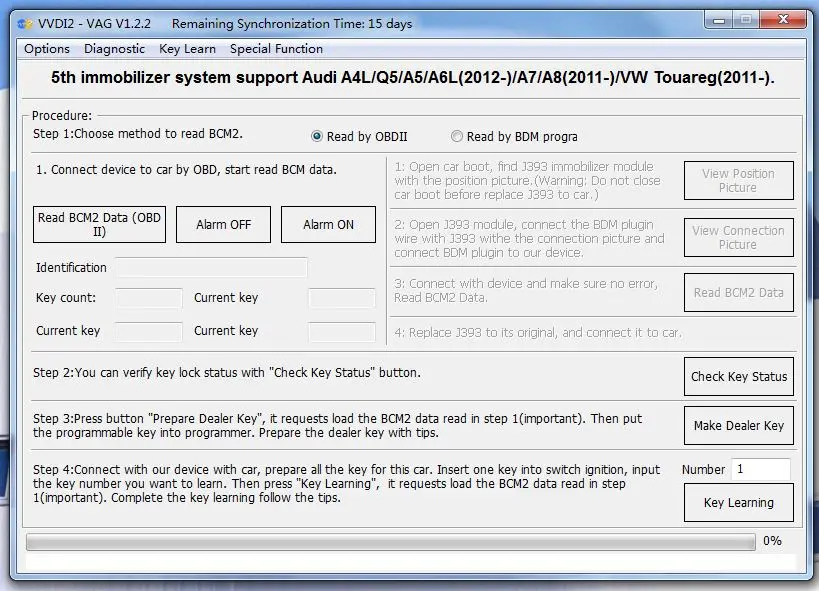Click the Replace J393 to its original text
This screenshot has width=819, height=591.
[x=538, y=333]
